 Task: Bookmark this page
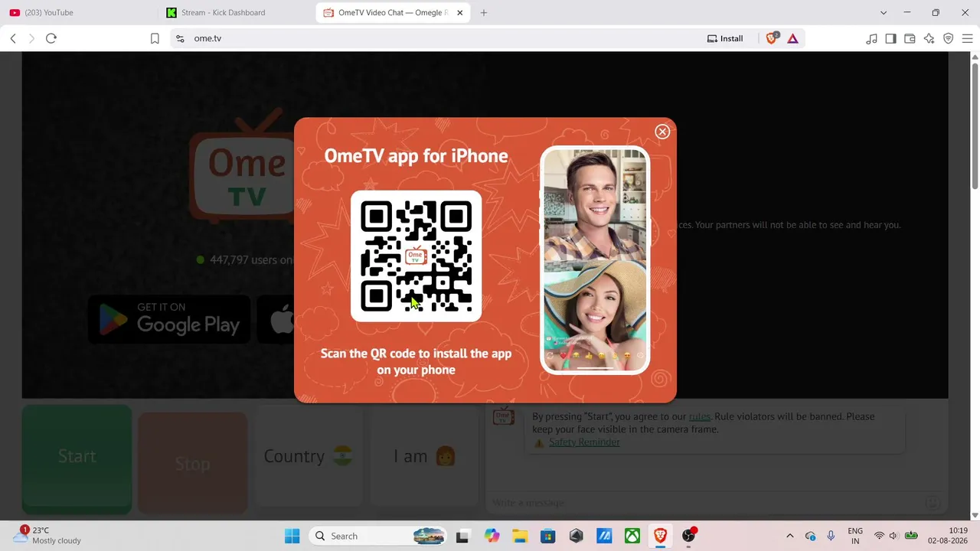click(155, 38)
